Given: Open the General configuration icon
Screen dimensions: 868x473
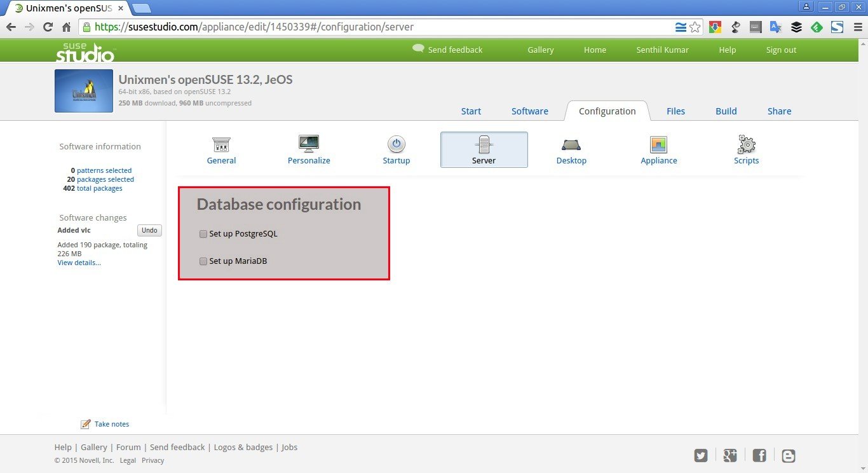Looking at the screenshot, I should pyautogui.click(x=221, y=144).
